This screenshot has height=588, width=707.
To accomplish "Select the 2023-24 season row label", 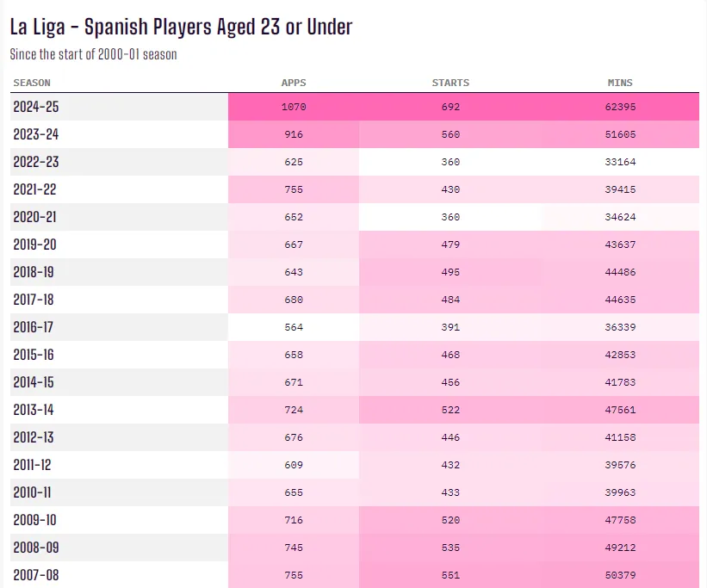I will (x=36, y=134).
